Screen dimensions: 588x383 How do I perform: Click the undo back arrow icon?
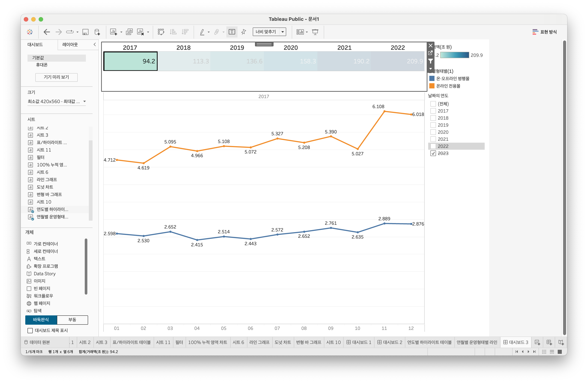click(x=47, y=32)
